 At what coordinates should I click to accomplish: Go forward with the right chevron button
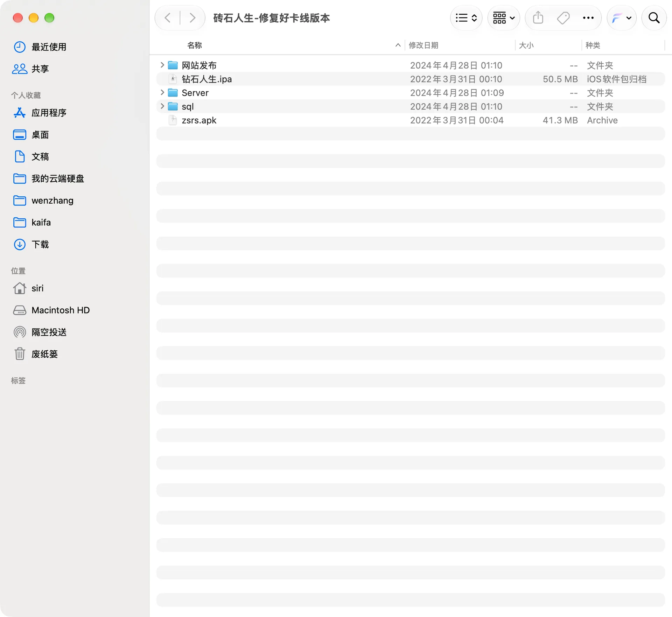(192, 18)
